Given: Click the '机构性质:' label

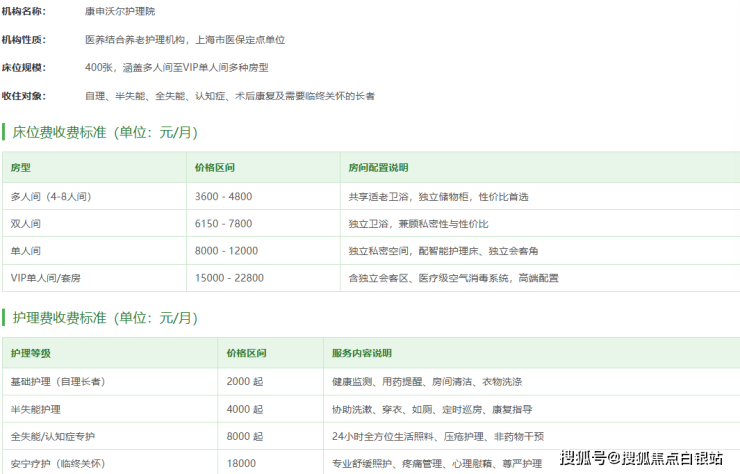Looking at the screenshot, I should click(x=24, y=40).
